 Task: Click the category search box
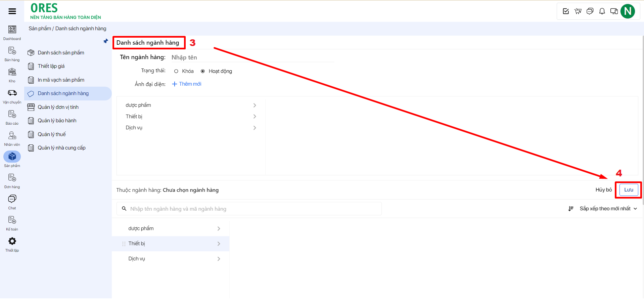[x=252, y=209]
